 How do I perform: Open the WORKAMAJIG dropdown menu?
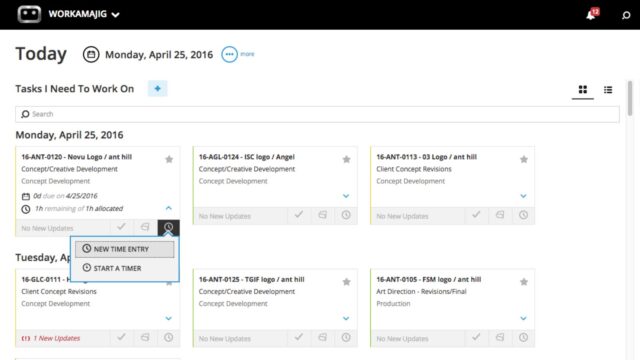pyautogui.click(x=84, y=14)
